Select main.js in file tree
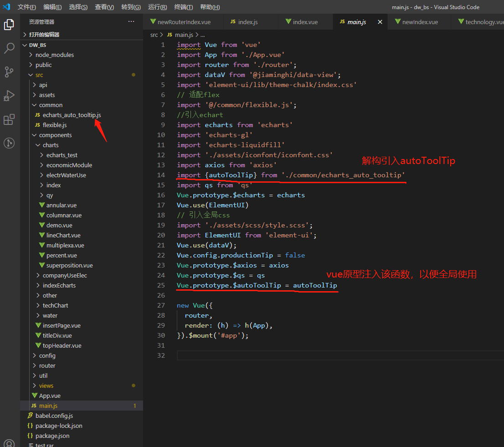Viewport: 504px width, 447px height. (x=82, y=406)
